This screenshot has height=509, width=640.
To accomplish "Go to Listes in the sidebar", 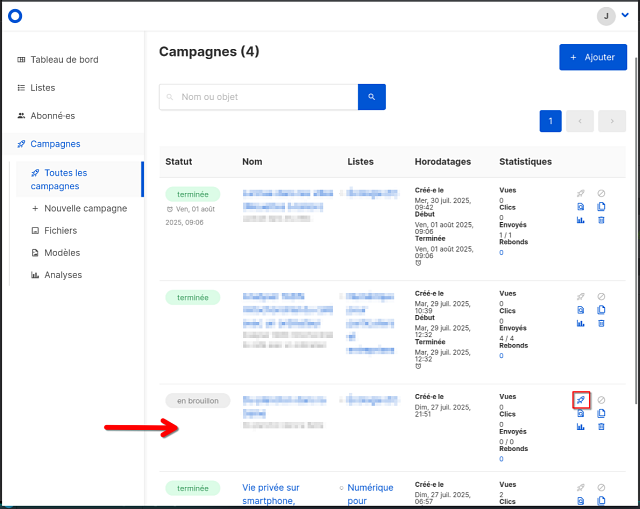I will coord(43,88).
